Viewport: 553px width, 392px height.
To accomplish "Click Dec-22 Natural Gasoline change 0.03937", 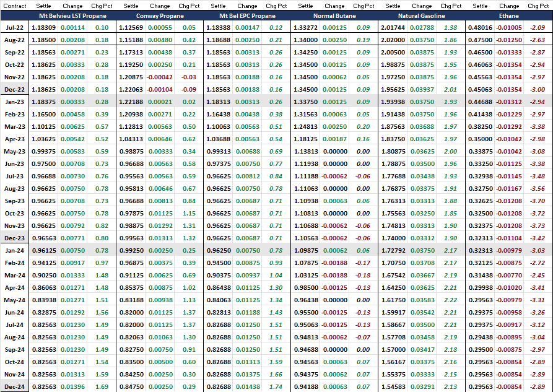I will point(422,90).
